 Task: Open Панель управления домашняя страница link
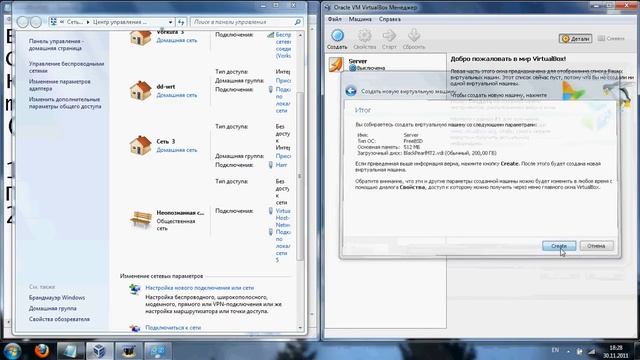tap(56, 44)
